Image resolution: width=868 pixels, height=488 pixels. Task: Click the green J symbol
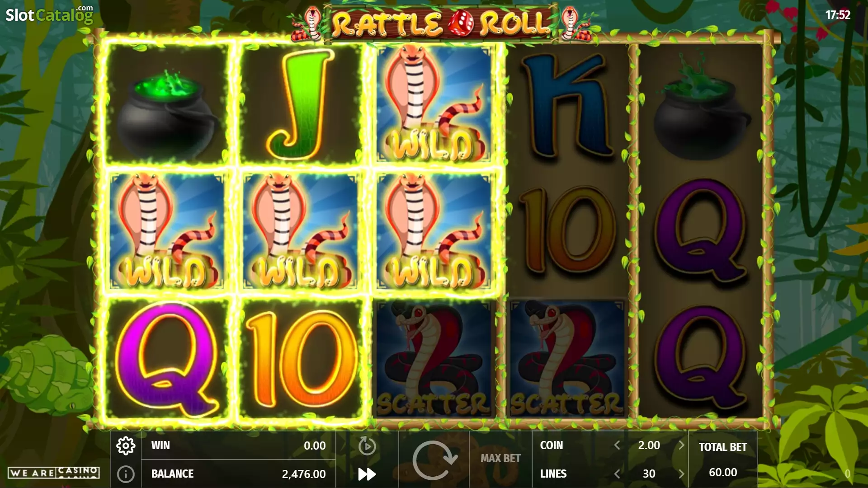click(x=300, y=104)
